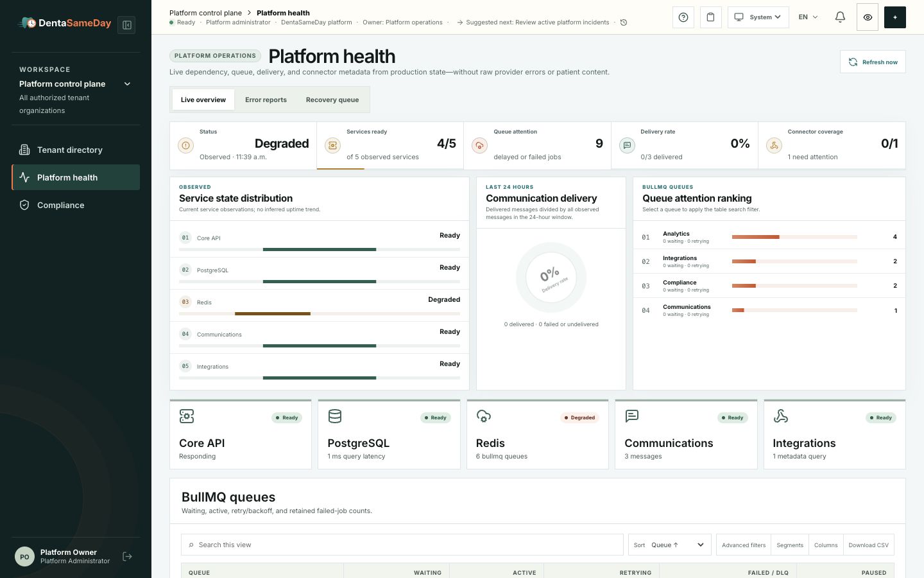Screen dimensions: 924x578
Task: Click the Search this view field
Action: tap(402, 545)
